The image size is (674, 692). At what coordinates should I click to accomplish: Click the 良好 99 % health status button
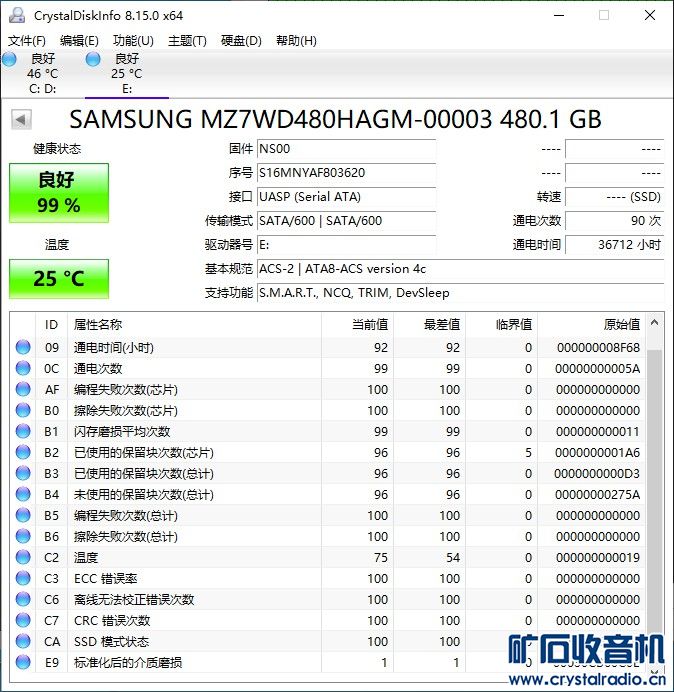[x=59, y=193]
